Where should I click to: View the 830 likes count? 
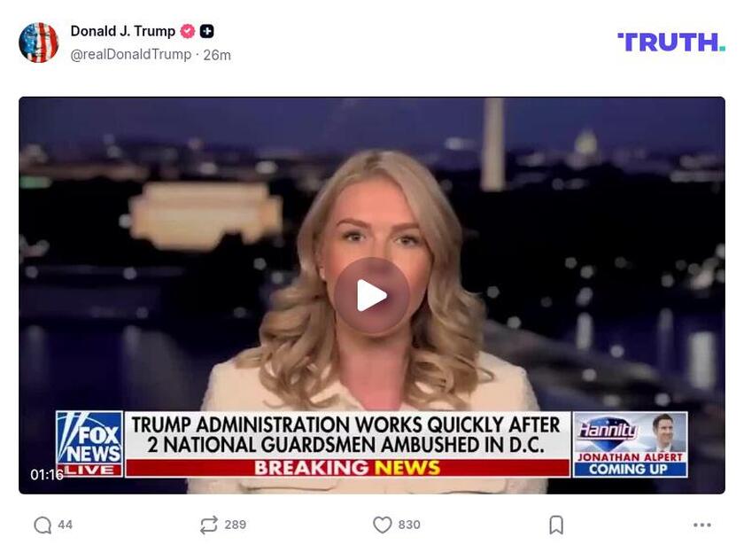click(x=409, y=525)
